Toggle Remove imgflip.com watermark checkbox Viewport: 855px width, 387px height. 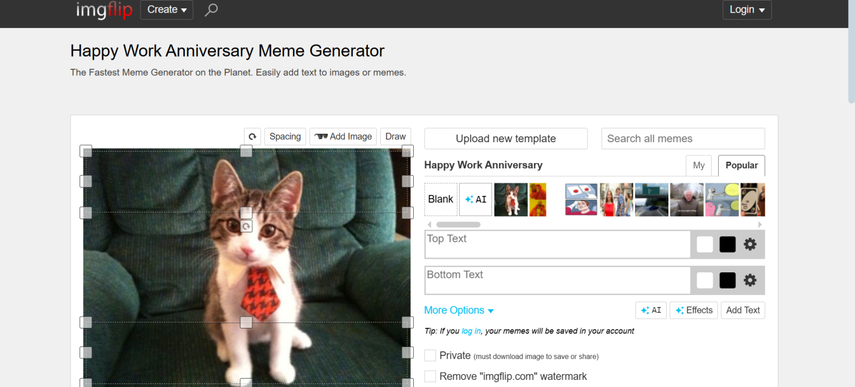click(x=430, y=376)
